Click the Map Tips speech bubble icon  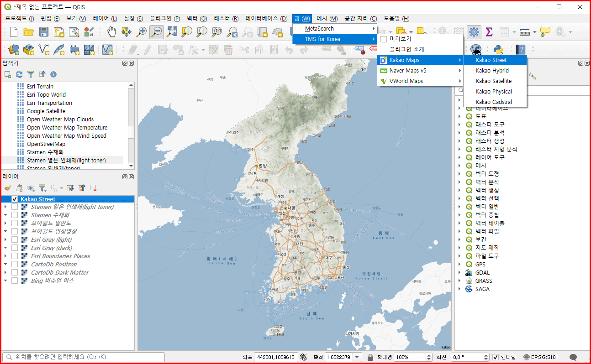(545, 32)
